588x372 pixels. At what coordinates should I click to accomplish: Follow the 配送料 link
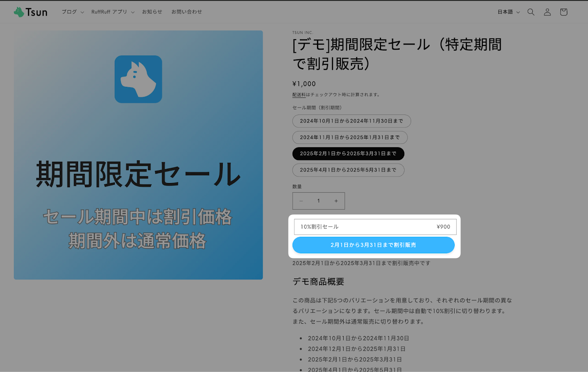[x=299, y=95]
